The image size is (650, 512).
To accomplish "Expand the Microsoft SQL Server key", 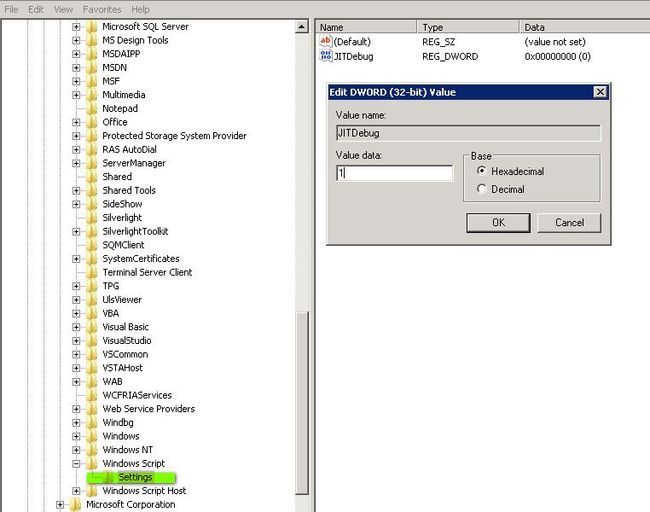I will pos(76,27).
